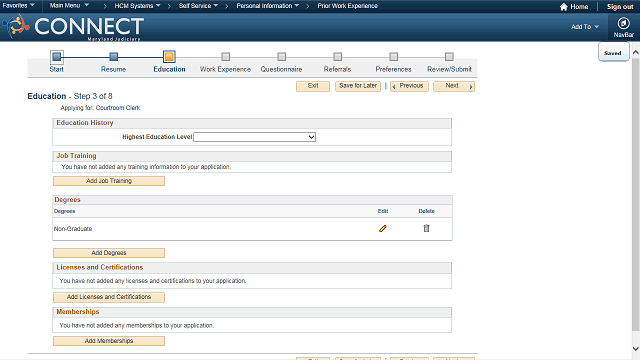Expand the Favorites menu
640x360 pixels.
coord(18,6)
